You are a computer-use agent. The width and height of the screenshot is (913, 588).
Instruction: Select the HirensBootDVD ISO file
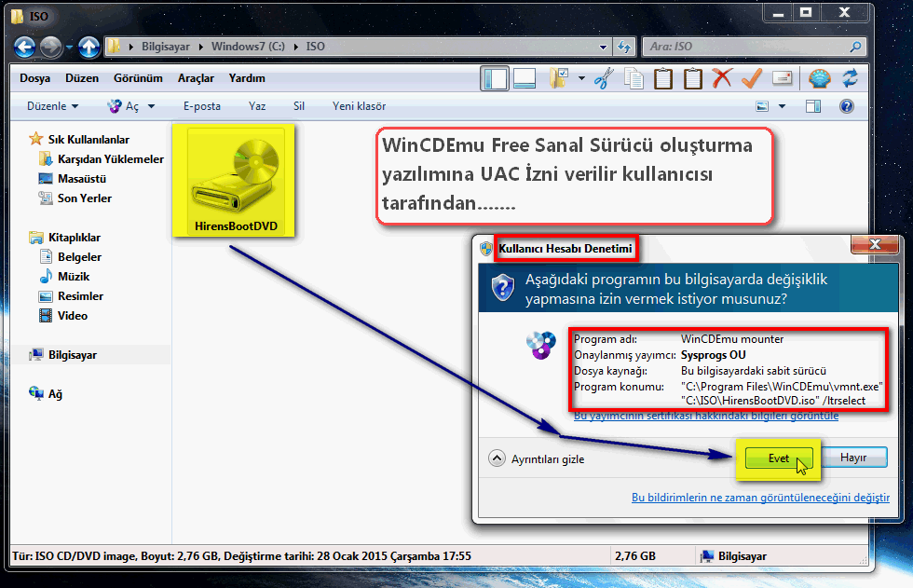coord(236,181)
